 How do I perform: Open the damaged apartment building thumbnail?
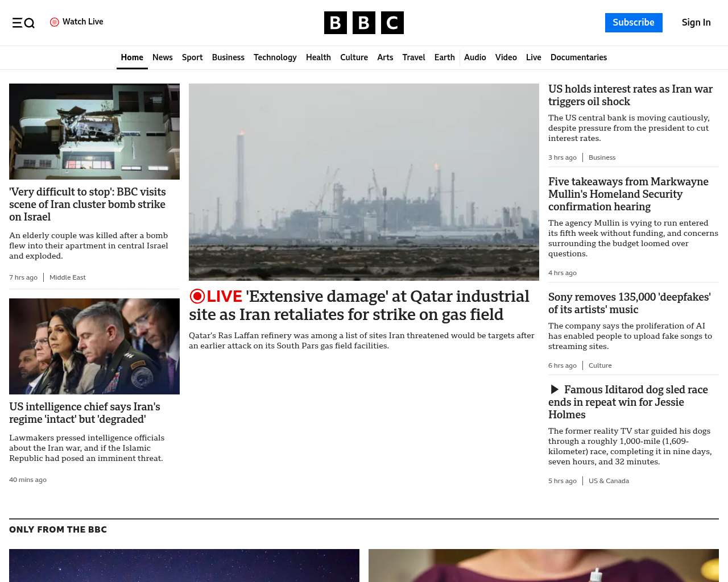coord(94,131)
